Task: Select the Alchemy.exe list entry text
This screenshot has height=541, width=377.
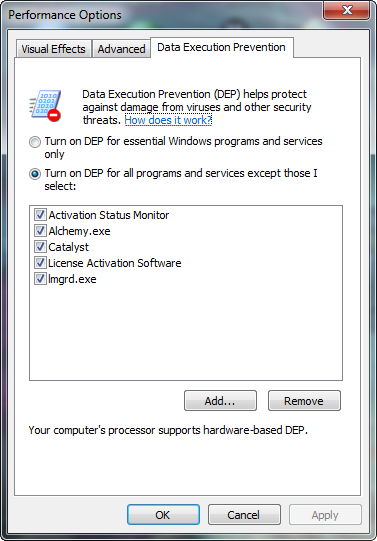Action: point(79,231)
